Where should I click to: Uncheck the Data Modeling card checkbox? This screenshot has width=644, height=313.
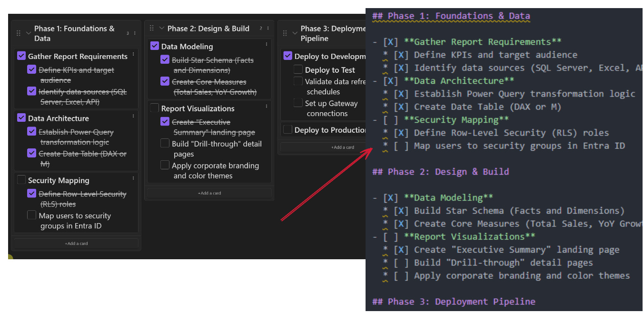click(155, 46)
